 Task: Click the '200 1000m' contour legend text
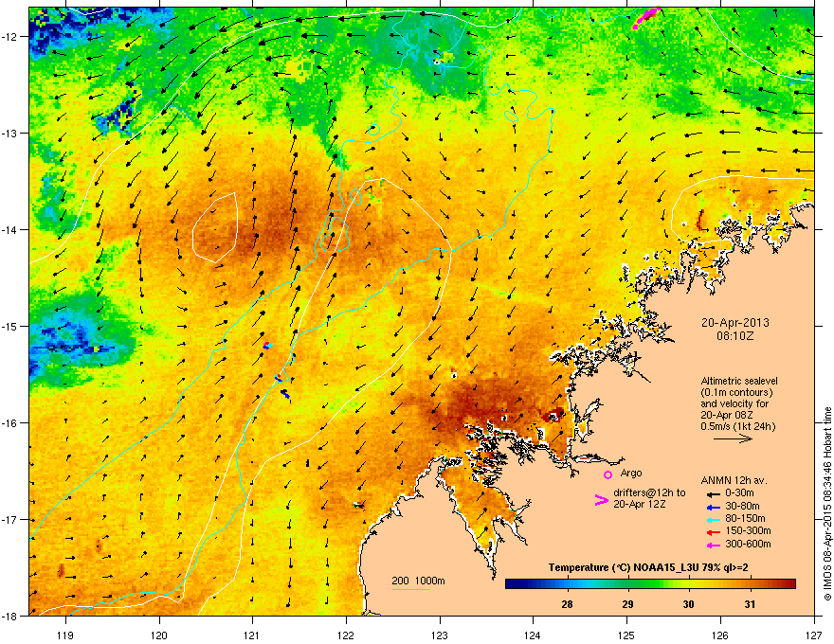pos(418,581)
